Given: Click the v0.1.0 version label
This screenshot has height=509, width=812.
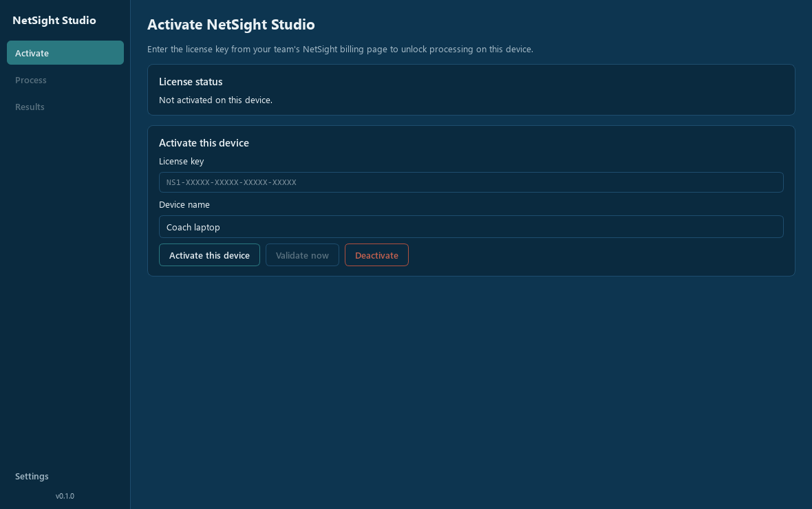Looking at the screenshot, I should pyautogui.click(x=65, y=496).
